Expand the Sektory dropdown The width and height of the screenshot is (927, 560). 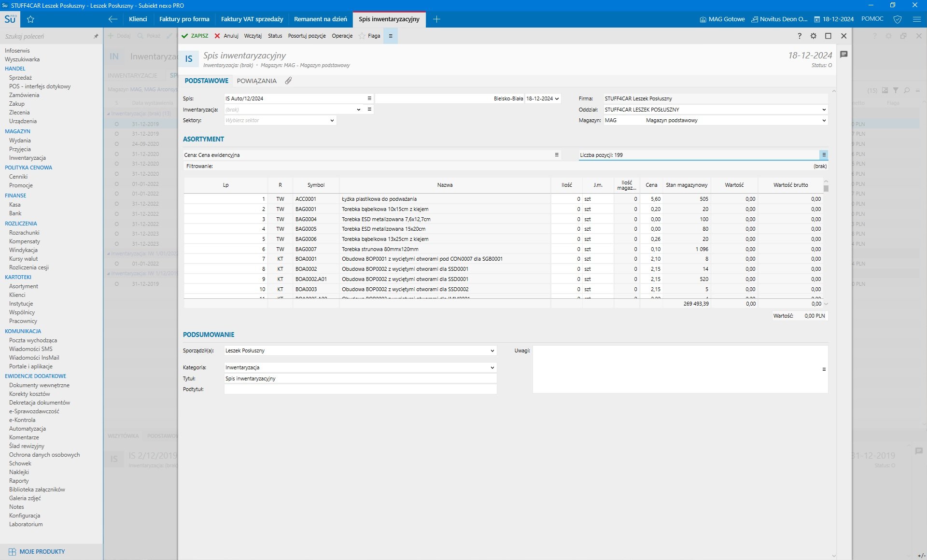[332, 121]
